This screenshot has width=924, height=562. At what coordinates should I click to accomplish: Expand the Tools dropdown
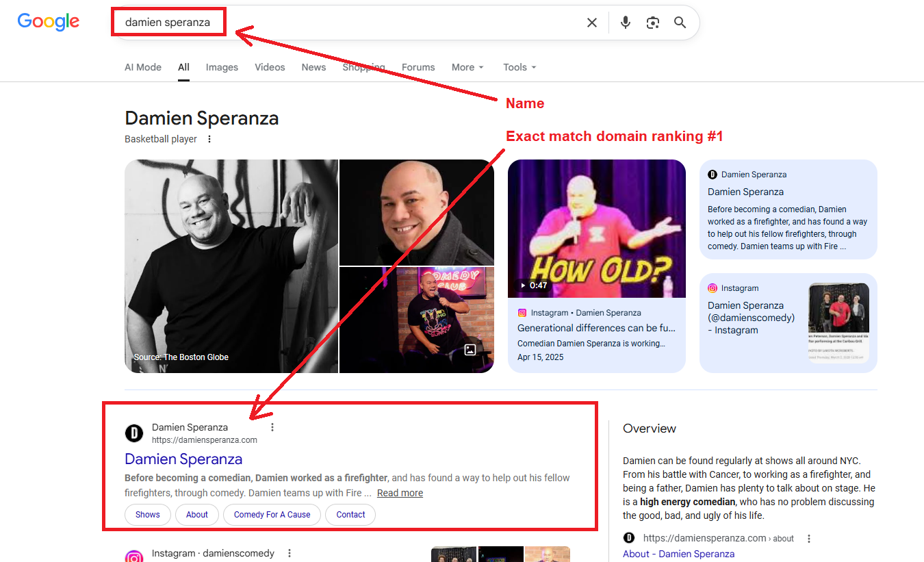click(519, 67)
